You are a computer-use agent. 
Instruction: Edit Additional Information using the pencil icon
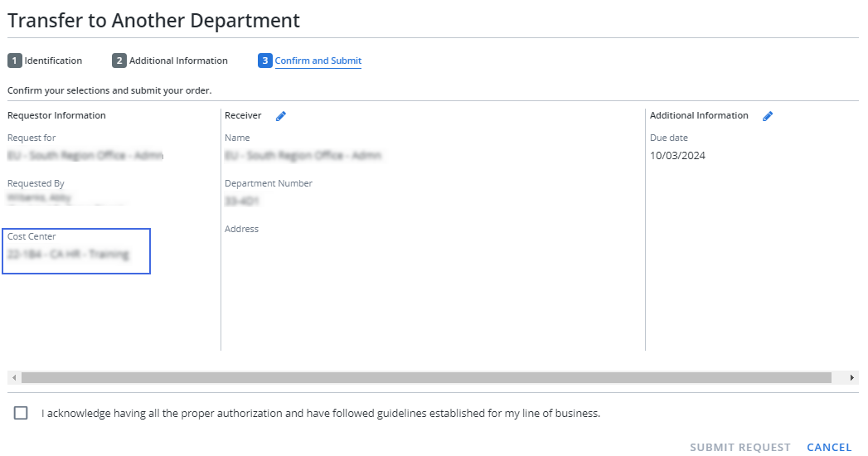point(768,116)
